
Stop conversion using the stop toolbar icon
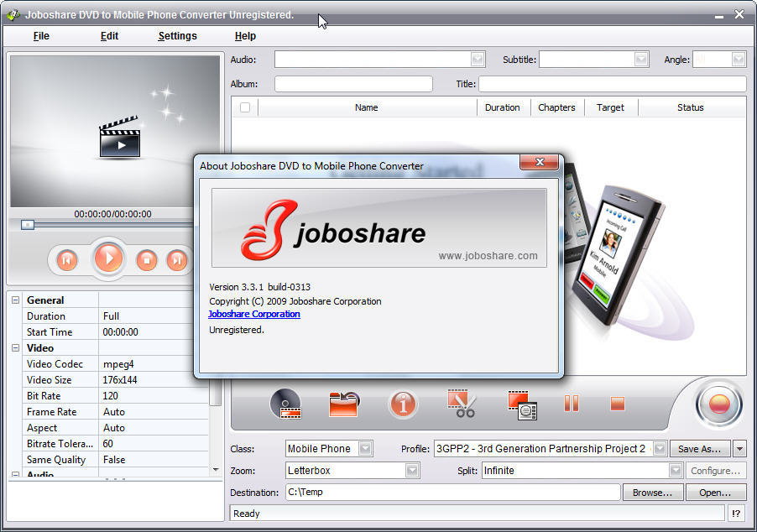[617, 404]
